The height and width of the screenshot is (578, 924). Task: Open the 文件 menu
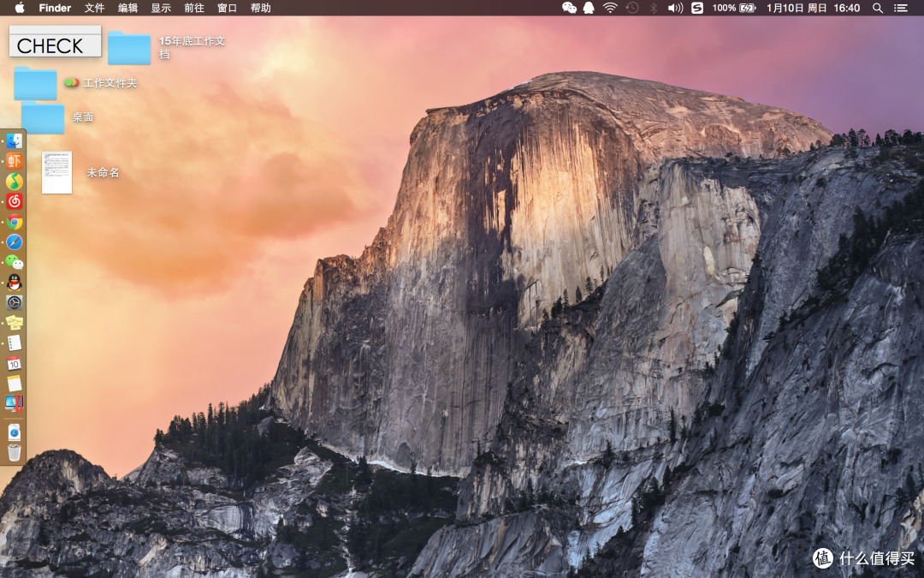click(x=94, y=8)
